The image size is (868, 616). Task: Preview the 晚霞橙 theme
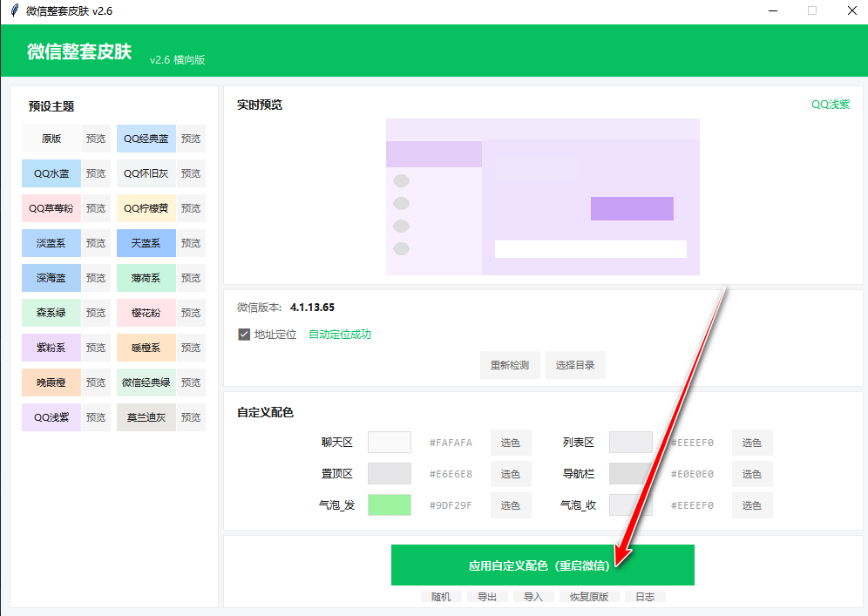tap(96, 382)
